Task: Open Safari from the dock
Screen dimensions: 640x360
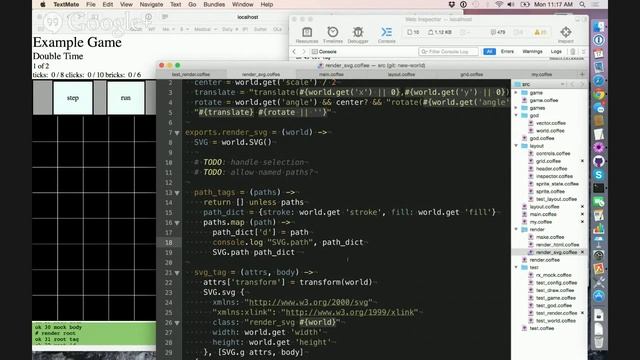Action: (x=599, y=81)
